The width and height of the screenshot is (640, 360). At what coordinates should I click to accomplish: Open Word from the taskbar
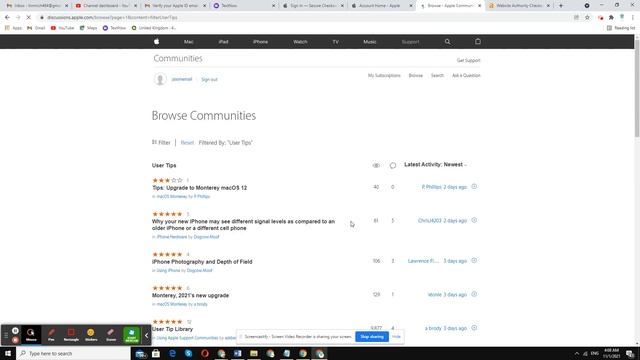(x=238, y=353)
